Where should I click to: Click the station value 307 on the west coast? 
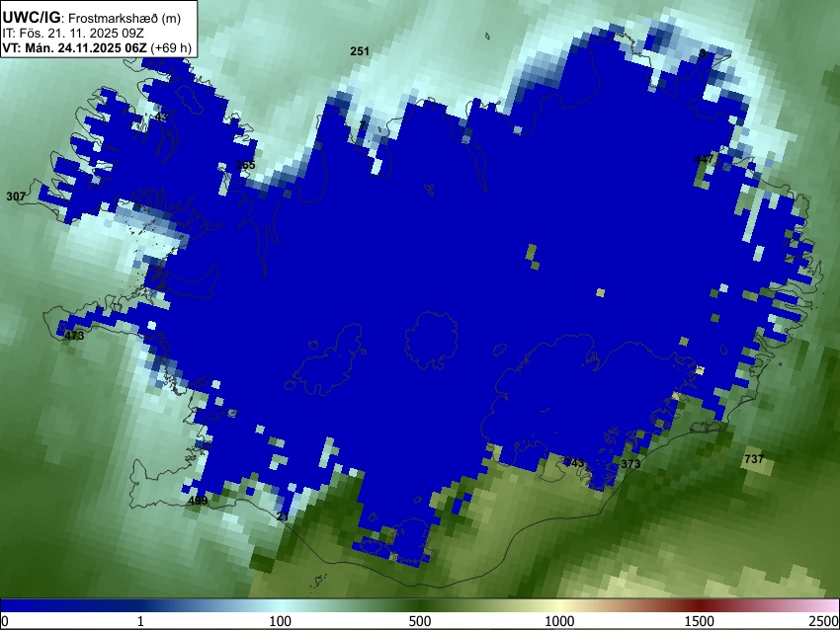pyautogui.click(x=16, y=197)
